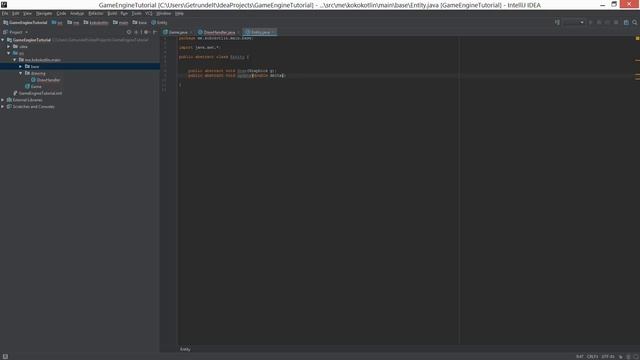640x360 pixels.
Task: Expand the .idea folder
Action: tap(9, 47)
